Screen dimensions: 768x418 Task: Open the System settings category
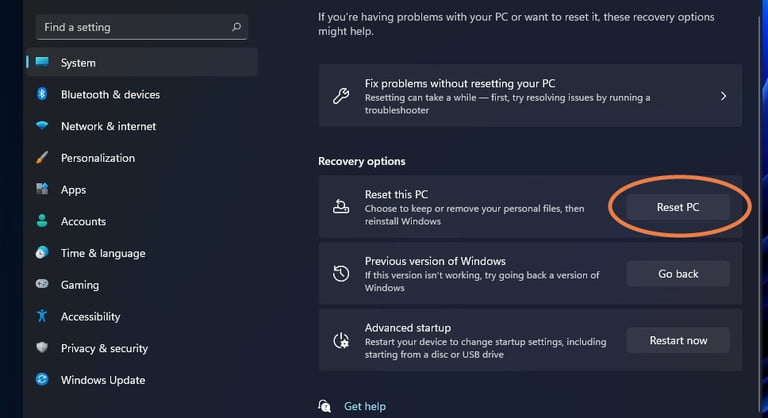point(78,63)
